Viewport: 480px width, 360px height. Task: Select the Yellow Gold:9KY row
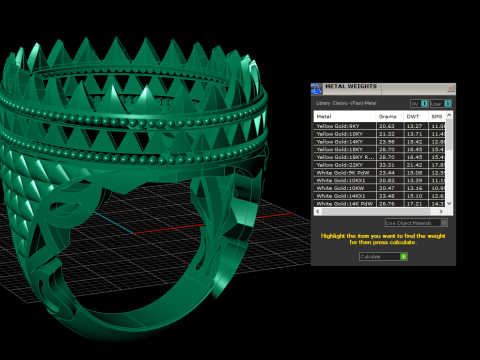379,126
